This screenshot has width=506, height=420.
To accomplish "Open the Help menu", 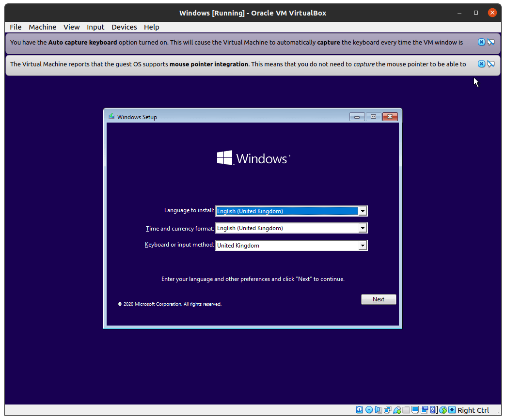I will [x=152, y=27].
